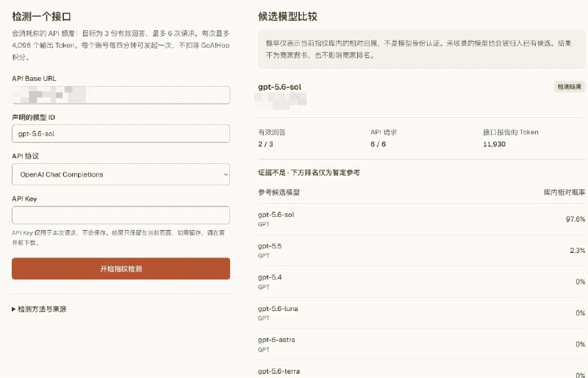Screen dimensions: 588x378
Task: Click the 接口报告的 Token label
Action: tap(510, 132)
